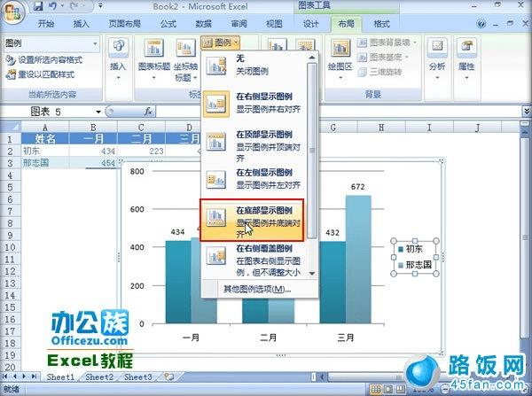The image size is (532, 396).
Task: Select column H header
Action: [381, 128]
